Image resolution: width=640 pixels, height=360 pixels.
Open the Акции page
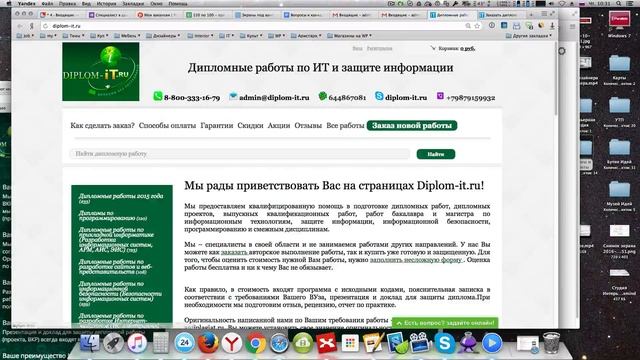point(279,125)
